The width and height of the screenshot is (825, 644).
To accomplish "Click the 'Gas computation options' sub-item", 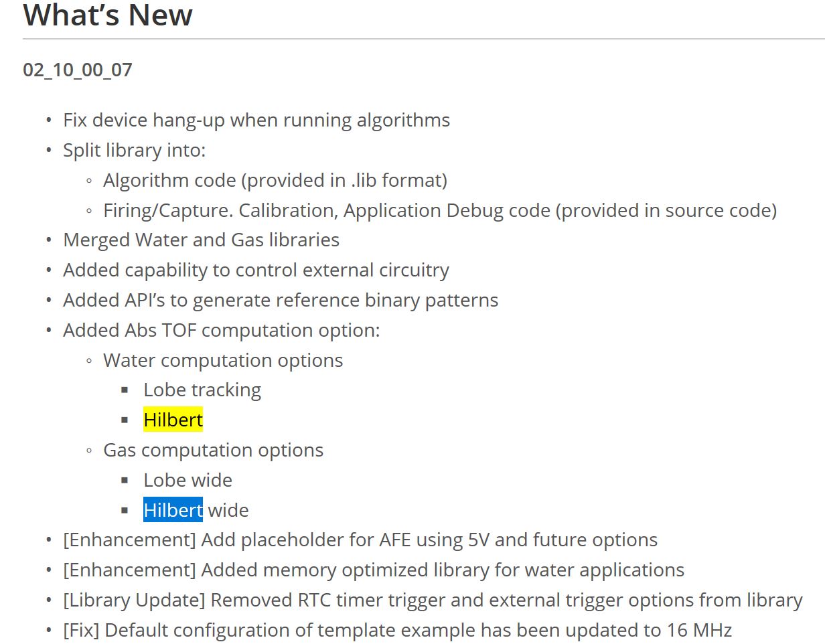I will (x=213, y=450).
